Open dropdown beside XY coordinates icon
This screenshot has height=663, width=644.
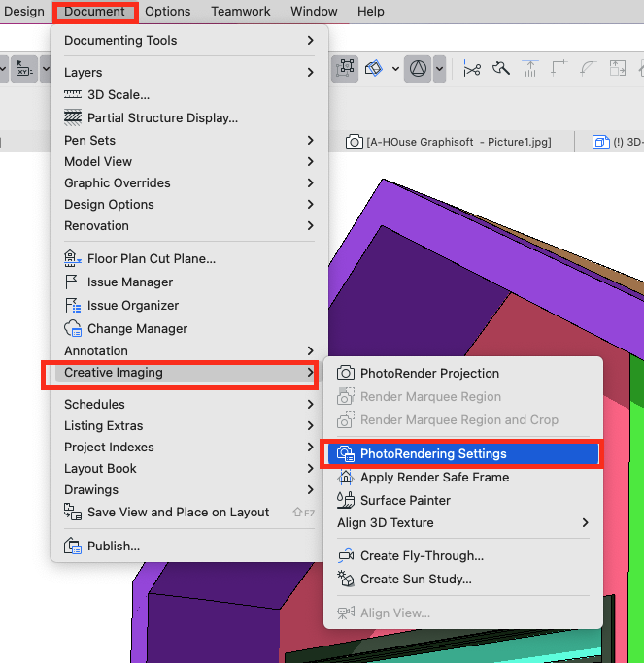pyautogui.click(x=46, y=69)
